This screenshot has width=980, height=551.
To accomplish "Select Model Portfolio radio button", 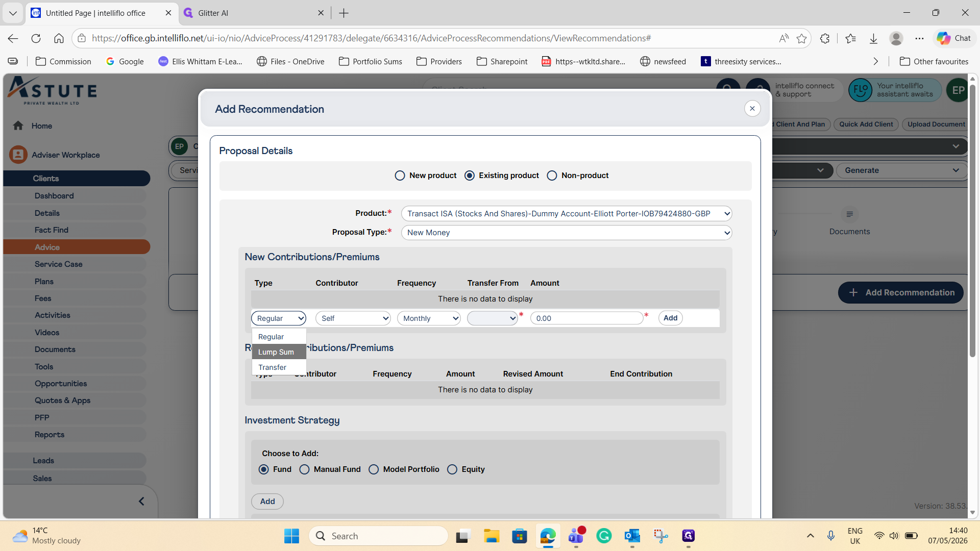I will point(374,469).
